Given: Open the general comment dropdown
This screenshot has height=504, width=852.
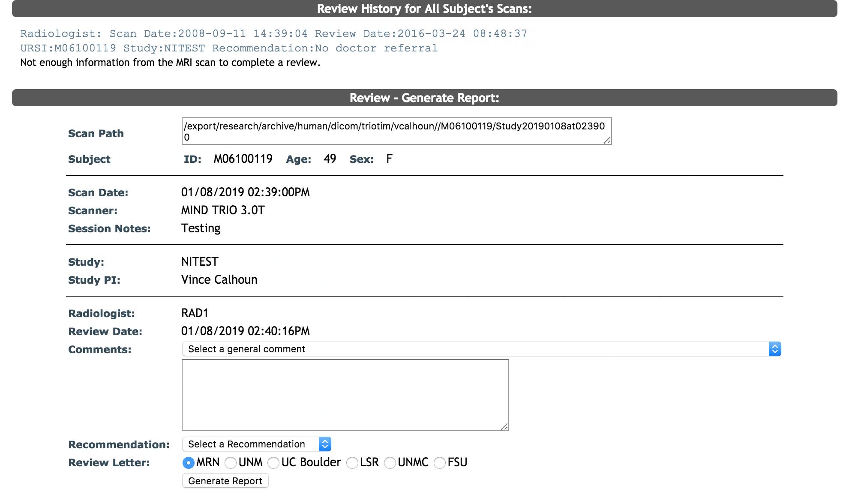Looking at the screenshot, I should (481, 349).
